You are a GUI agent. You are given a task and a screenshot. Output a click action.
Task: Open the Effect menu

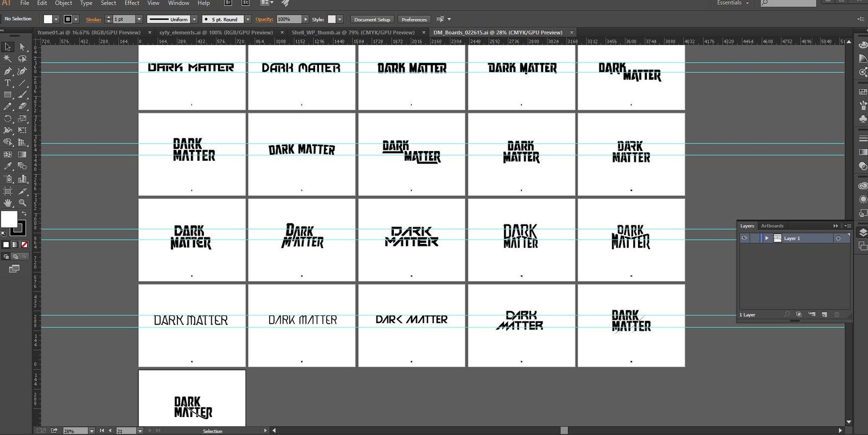pos(132,3)
